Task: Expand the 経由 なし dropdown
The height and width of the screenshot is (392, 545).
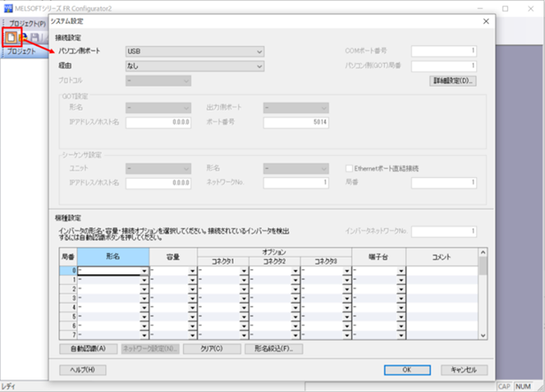Action: click(x=195, y=66)
